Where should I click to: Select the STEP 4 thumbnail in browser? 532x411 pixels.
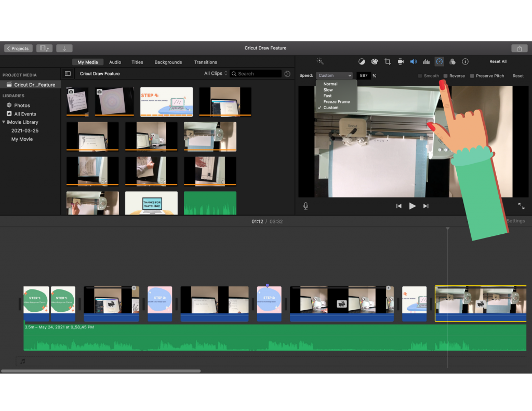coord(166,101)
